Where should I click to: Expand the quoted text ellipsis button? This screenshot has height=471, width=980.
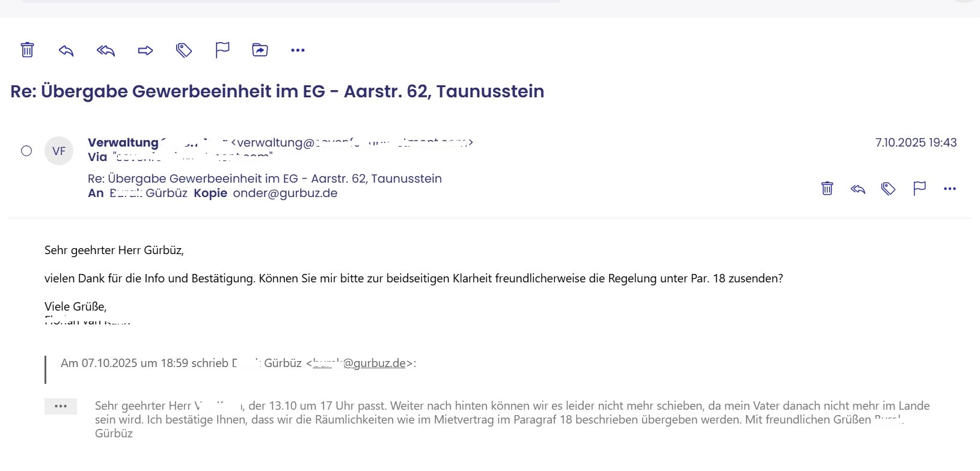pos(61,406)
